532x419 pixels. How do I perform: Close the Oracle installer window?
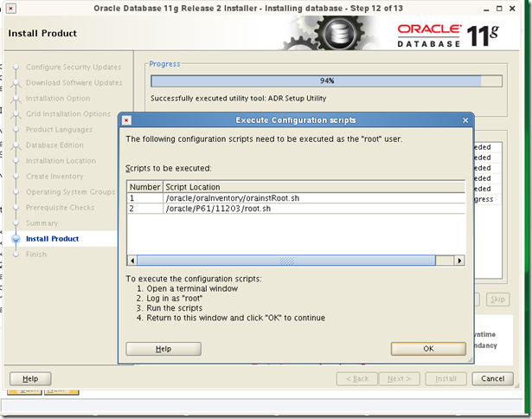(x=512, y=9)
